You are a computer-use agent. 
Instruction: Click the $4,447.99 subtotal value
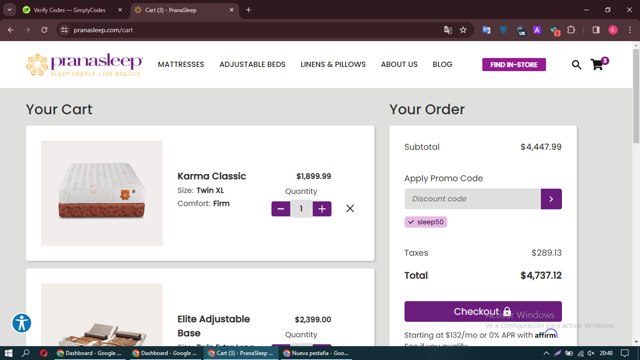point(541,147)
